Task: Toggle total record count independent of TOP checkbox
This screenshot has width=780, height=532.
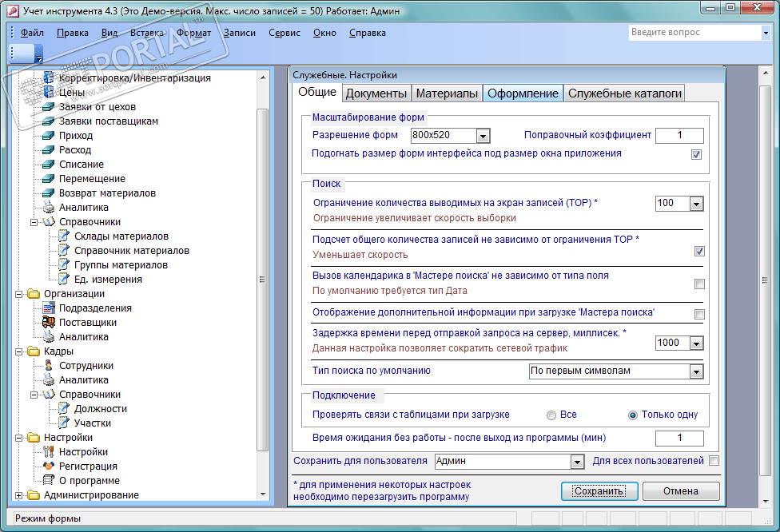Action: (699, 251)
